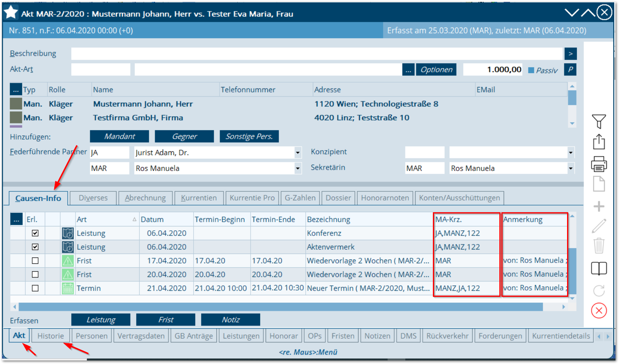Click the red circled X cancel icon
Image resolution: width=619 pixels, height=364 pixels.
pyautogui.click(x=599, y=311)
